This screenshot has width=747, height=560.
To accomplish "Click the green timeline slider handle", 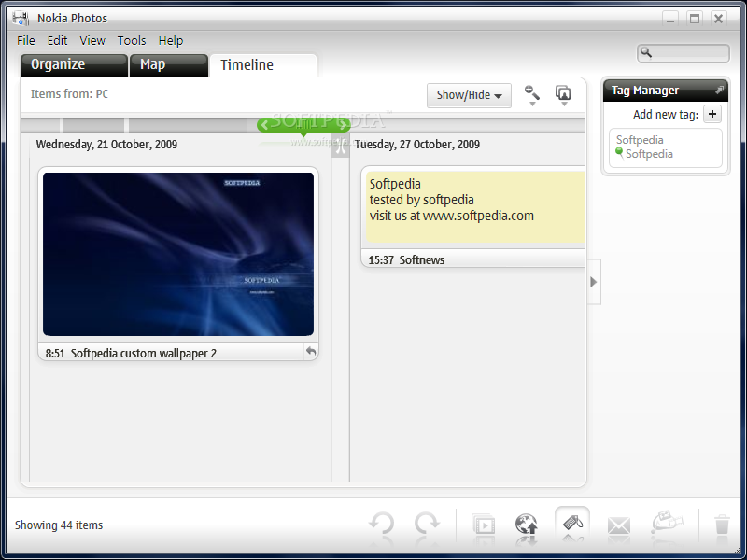I will click(303, 125).
